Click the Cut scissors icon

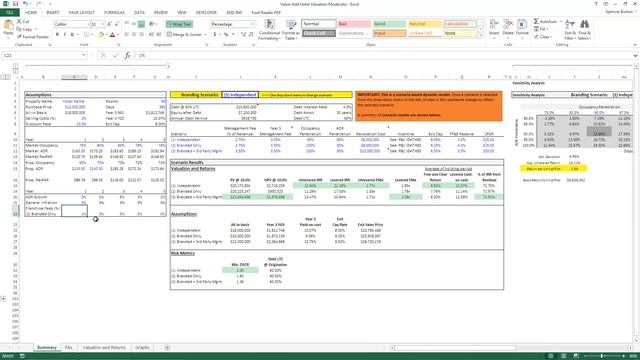pos(19,22)
